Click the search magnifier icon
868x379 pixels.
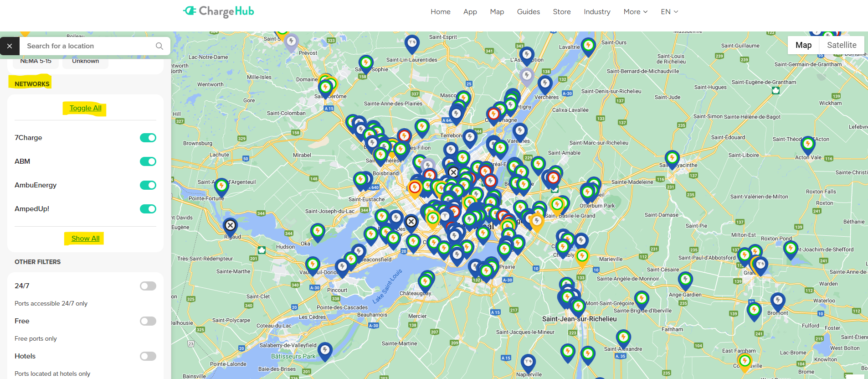(159, 46)
